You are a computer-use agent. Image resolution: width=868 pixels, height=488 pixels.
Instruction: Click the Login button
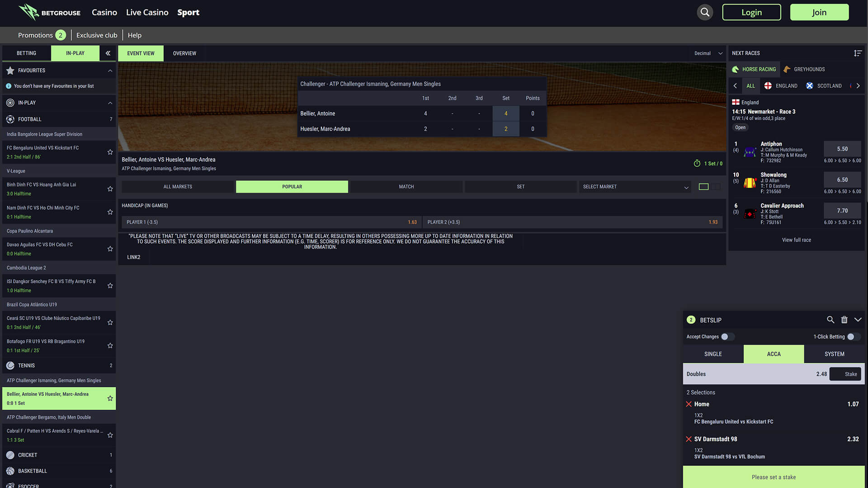pyautogui.click(x=751, y=12)
